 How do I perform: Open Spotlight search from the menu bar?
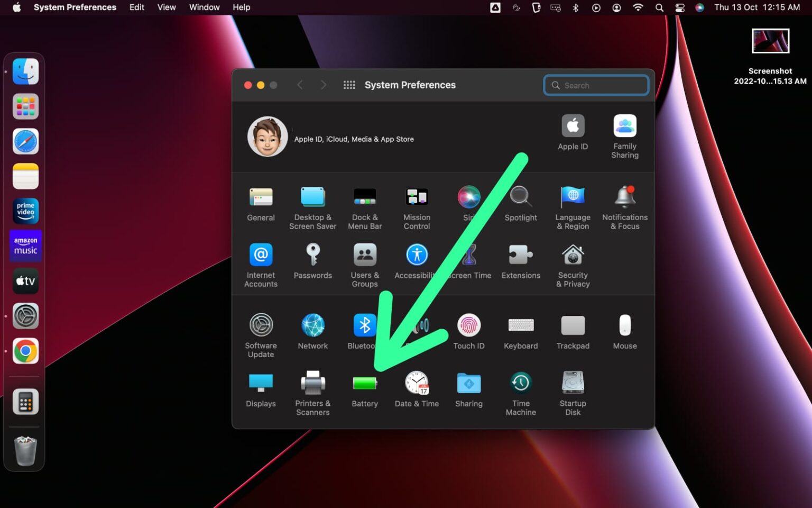click(x=659, y=7)
